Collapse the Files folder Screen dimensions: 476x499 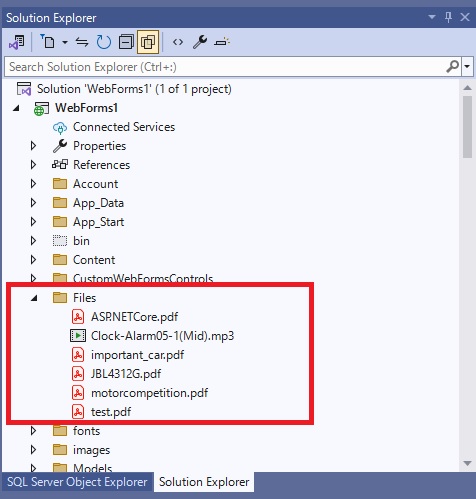(x=34, y=298)
